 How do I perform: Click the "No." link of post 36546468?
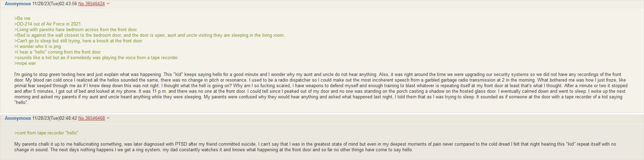(x=81, y=118)
